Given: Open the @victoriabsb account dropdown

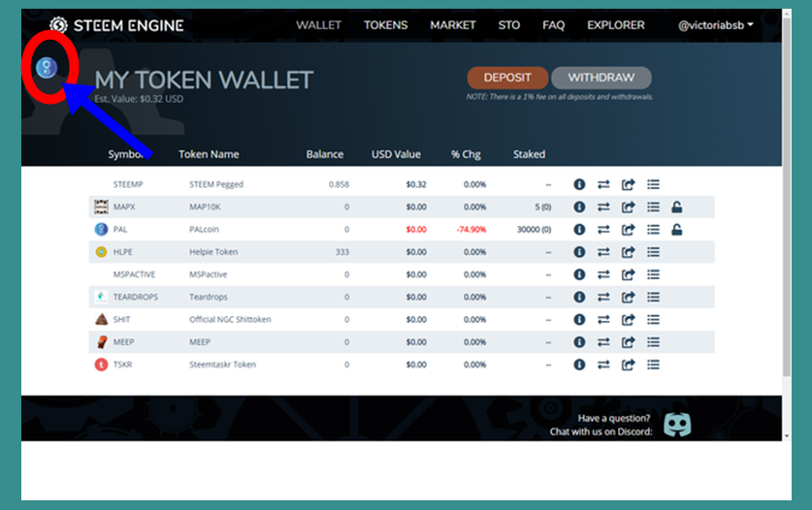Looking at the screenshot, I should click(716, 25).
